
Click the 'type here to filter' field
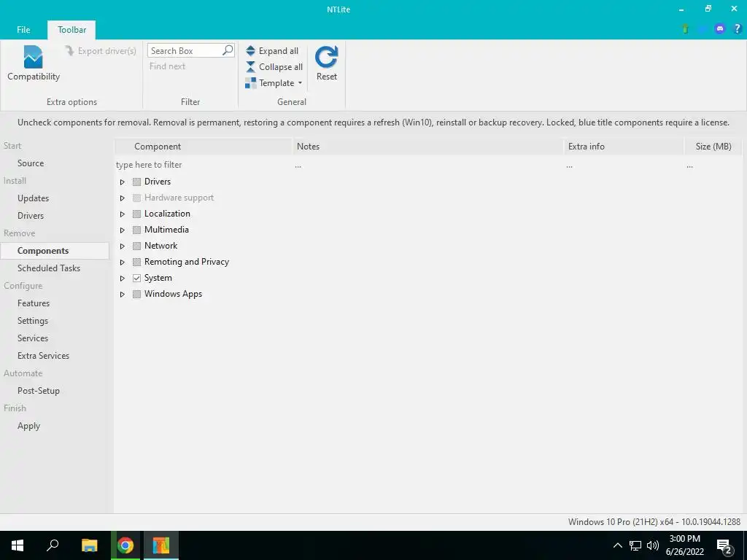204,165
